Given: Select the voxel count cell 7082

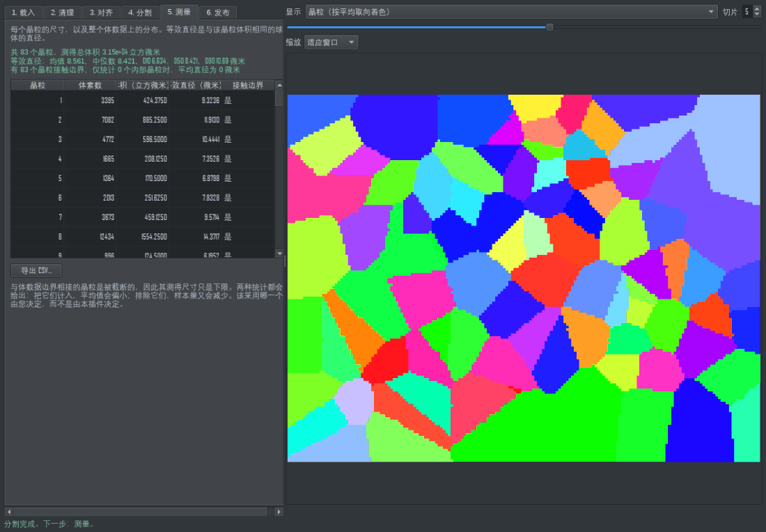Looking at the screenshot, I should (x=90, y=120).
